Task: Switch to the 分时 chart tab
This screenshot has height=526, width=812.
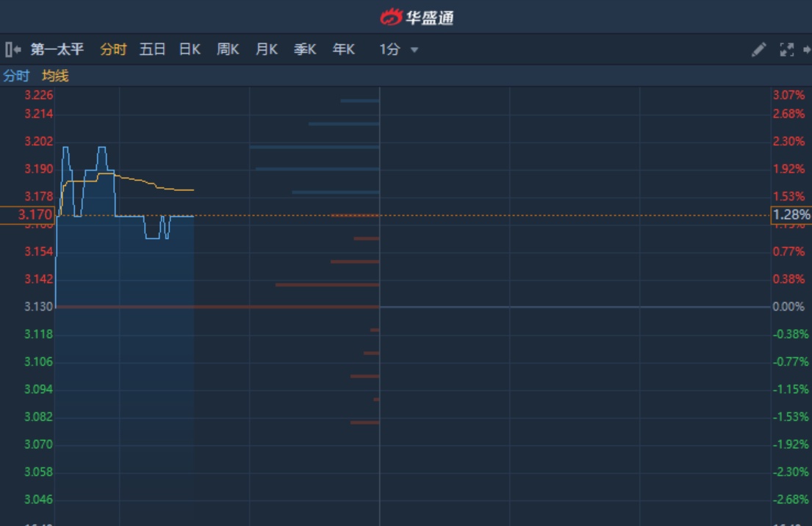Action: tap(113, 50)
